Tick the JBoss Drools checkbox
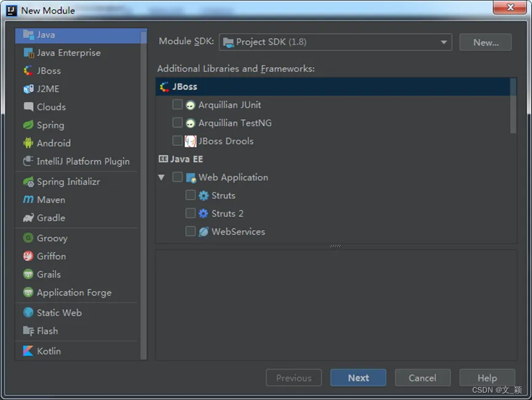Screen dimensions: 532x400 (x=178, y=140)
